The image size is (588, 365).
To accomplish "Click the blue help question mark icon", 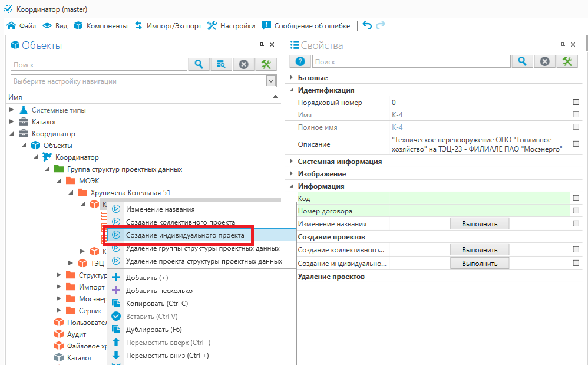I will (300, 61).
